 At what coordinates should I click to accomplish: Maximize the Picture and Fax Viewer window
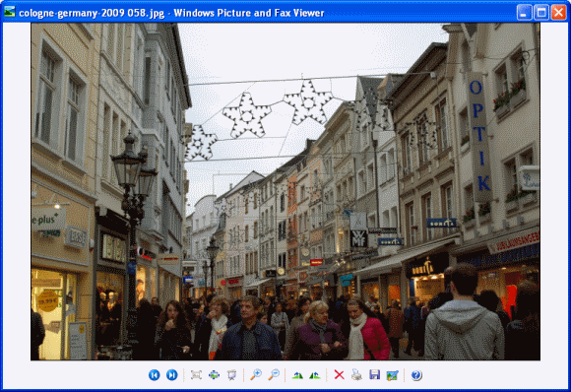click(541, 13)
